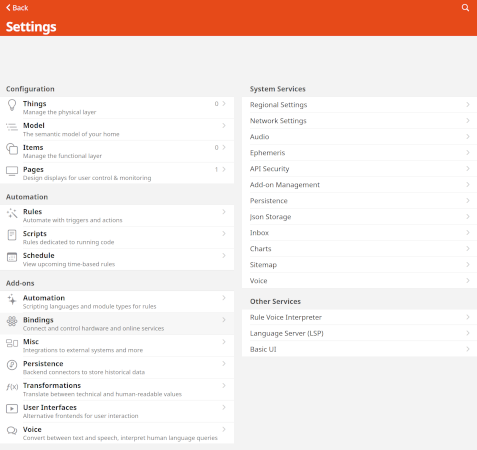
Task: Click the chevron on Basic UI row
Action: coord(468,349)
